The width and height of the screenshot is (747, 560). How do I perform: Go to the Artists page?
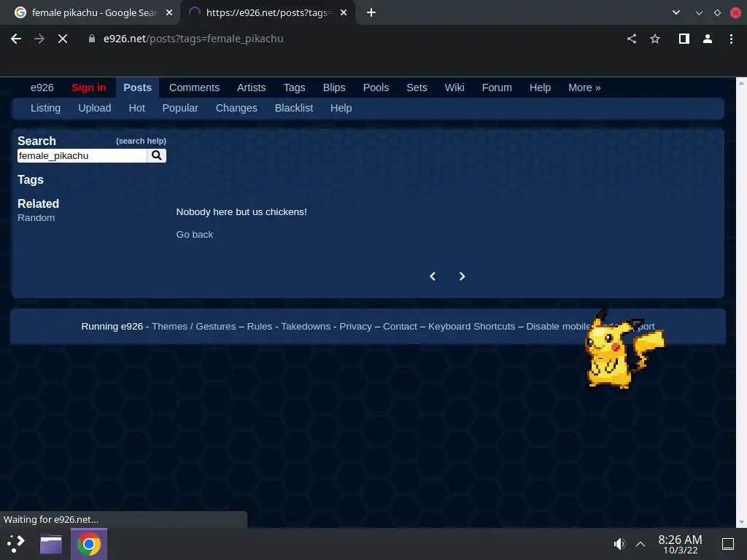click(252, 87)
